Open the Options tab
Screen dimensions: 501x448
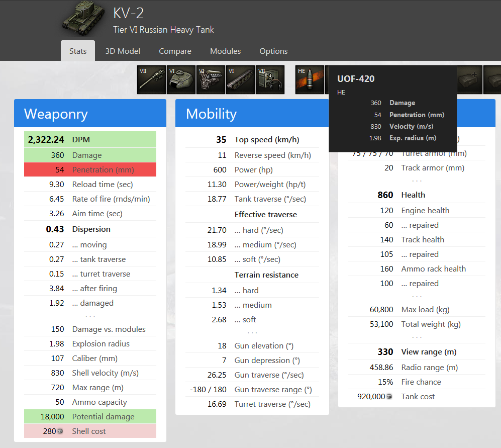273,51
